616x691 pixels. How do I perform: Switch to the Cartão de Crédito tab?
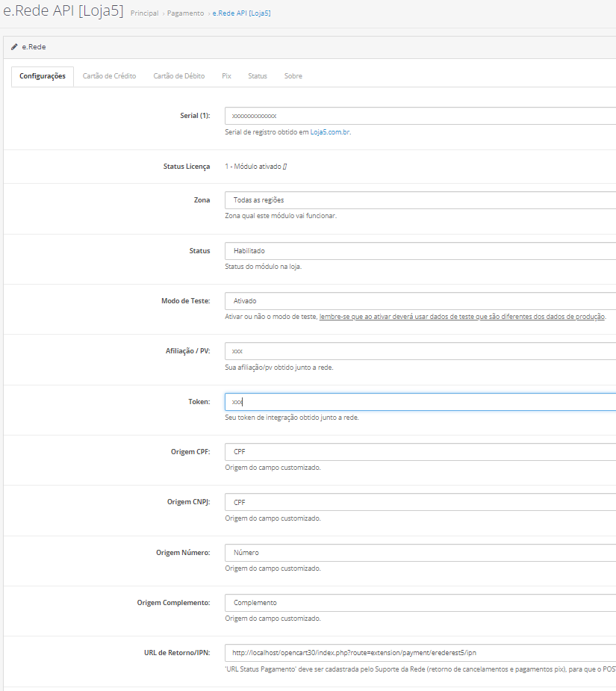(109, 76)
